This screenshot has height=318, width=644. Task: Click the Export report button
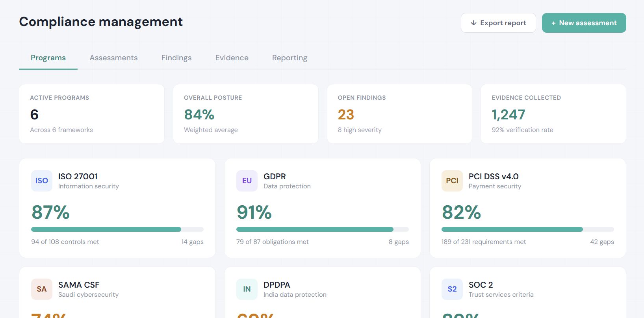click(x=498, y=23)
